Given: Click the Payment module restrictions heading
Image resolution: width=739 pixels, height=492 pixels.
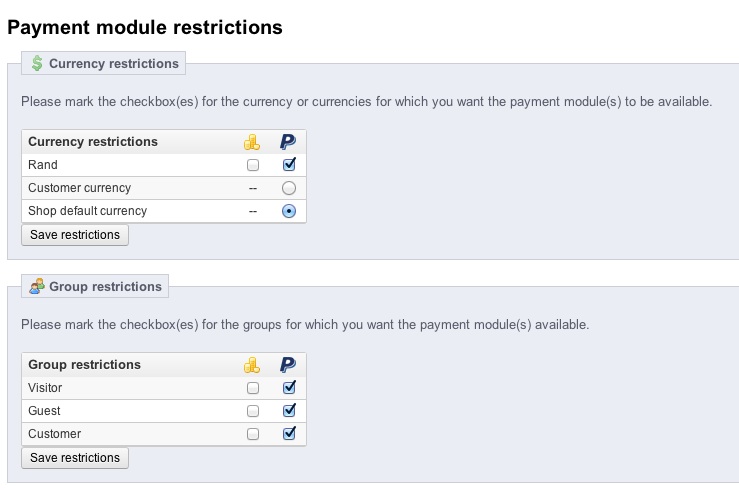Looking at the screenshot, I should 145,27.
